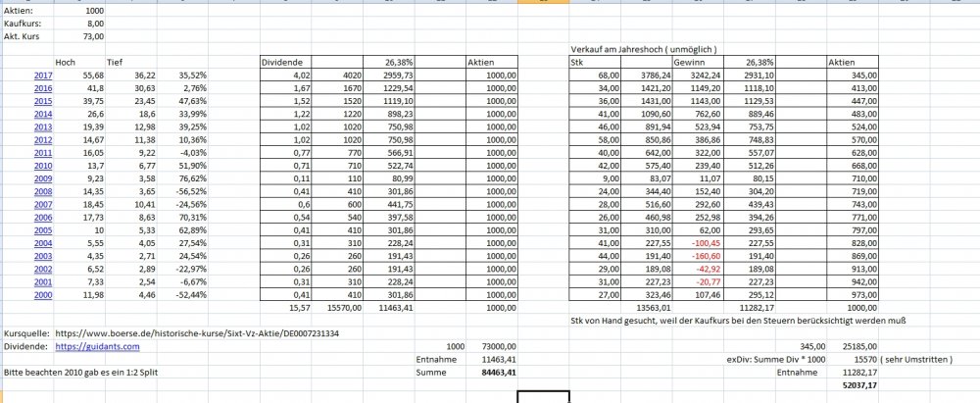
Task: Click the 'exDiv: Summe Div * 1000' label
Action: [x=775, y=359]
